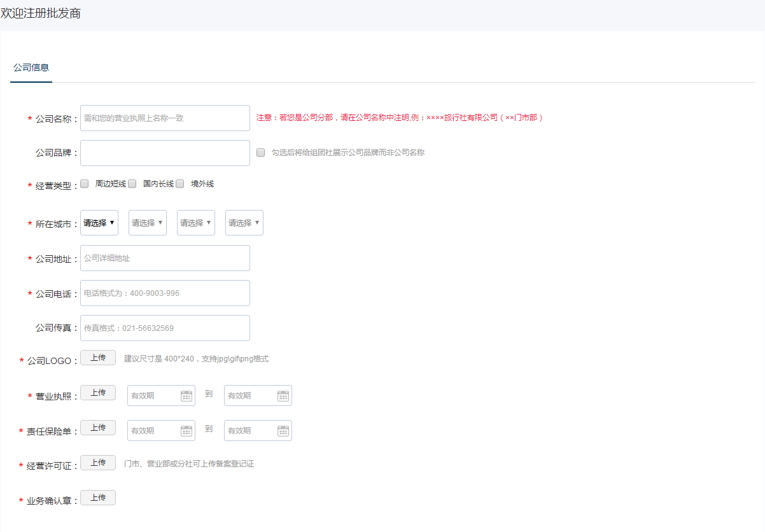Click the 公司名称 input field
The image size is (765, 532).
[x=165, y=118]
